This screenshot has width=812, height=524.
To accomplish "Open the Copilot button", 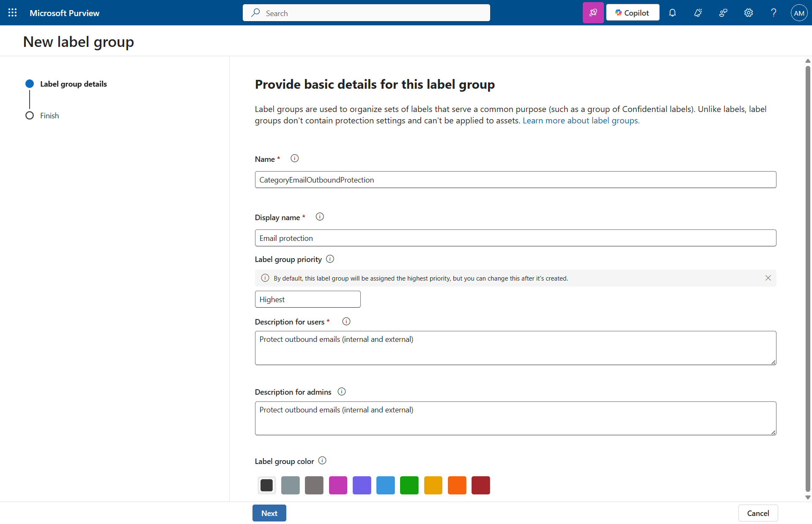I will (632, 13).
